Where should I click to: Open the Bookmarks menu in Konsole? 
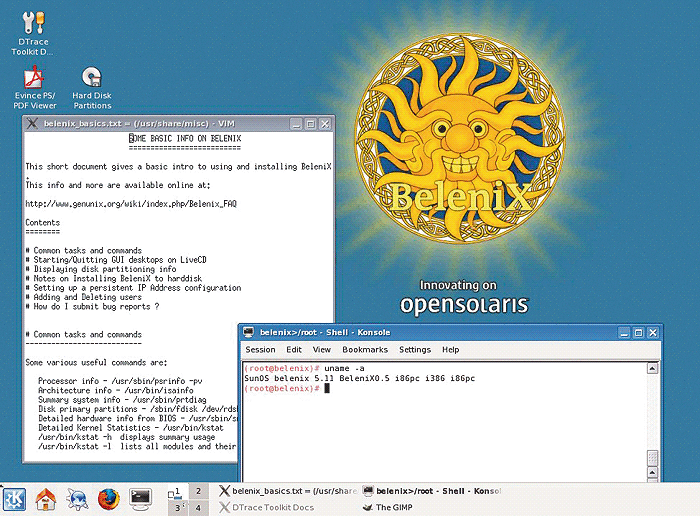pos(364,350)
